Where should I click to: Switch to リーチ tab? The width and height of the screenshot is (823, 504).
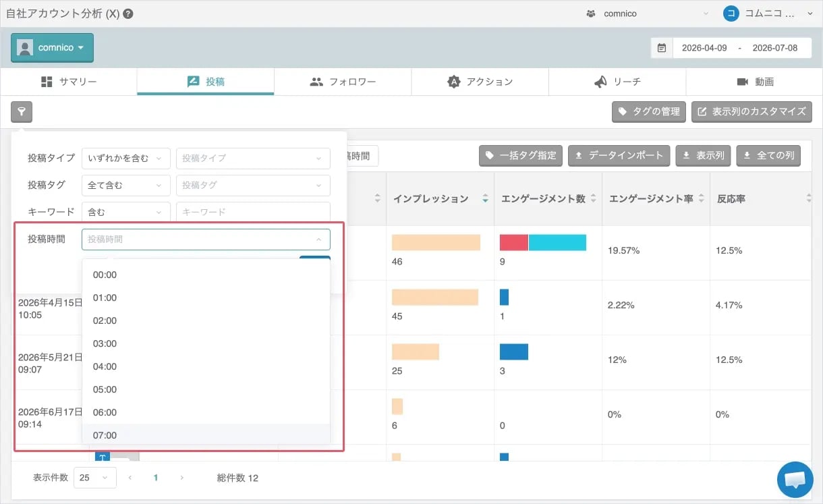[617, 82]
